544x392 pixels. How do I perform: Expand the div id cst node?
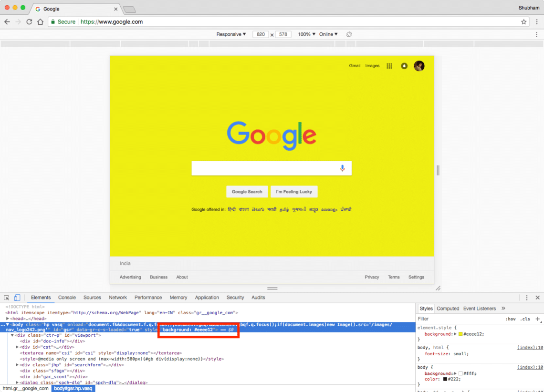17,347
